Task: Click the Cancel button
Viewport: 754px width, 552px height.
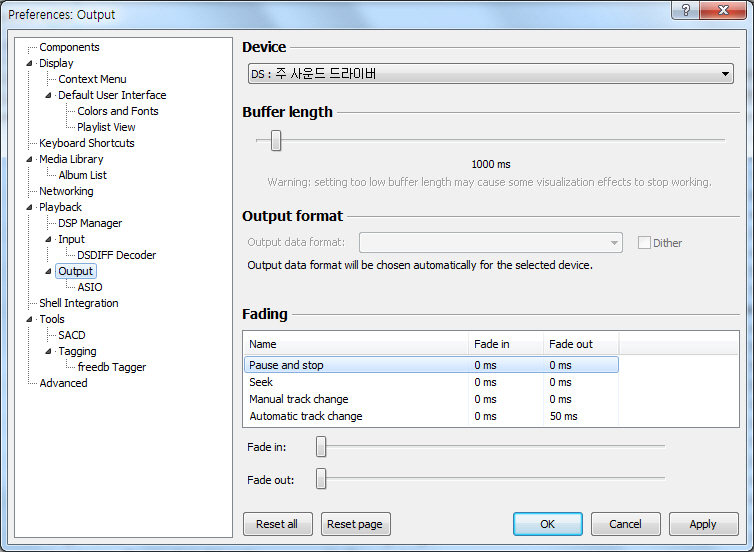Action: [x=626, y=524]
